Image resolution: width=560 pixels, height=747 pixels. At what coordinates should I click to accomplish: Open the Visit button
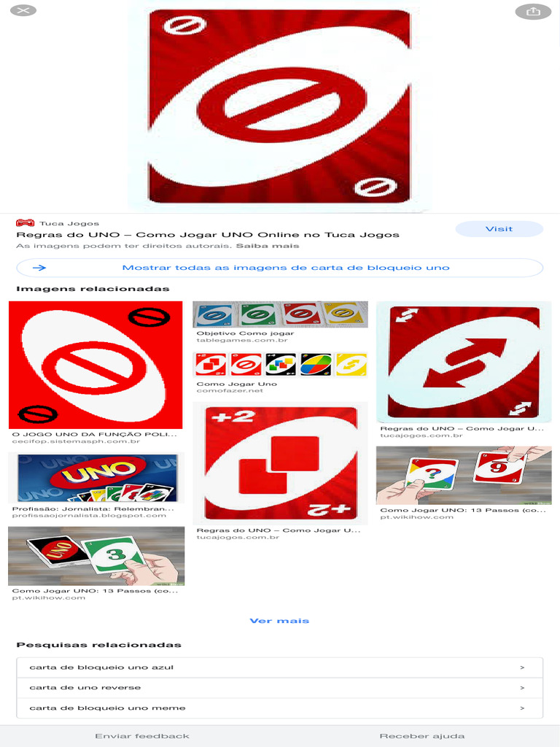[499, 229]
